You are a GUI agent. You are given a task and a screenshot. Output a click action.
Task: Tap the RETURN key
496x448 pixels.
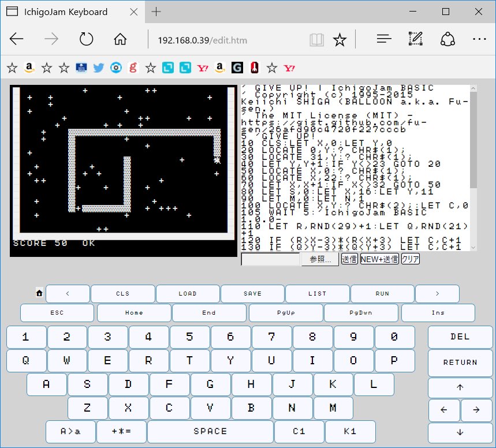[460, 363]
